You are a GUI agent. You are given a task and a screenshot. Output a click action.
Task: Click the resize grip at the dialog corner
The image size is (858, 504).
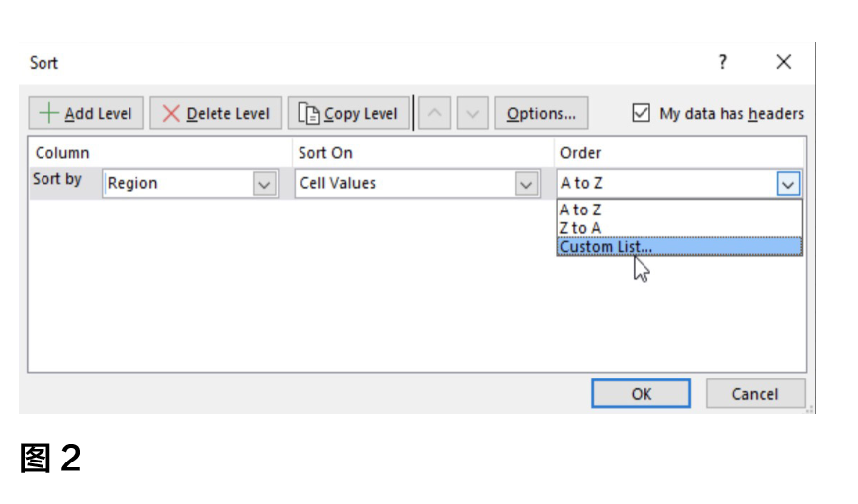point(810,409)
